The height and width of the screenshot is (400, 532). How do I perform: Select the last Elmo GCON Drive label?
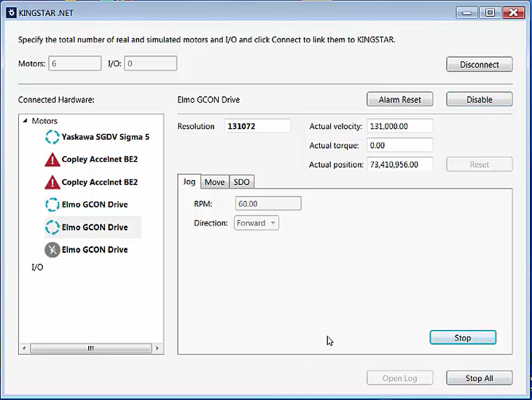pos(95,250)
